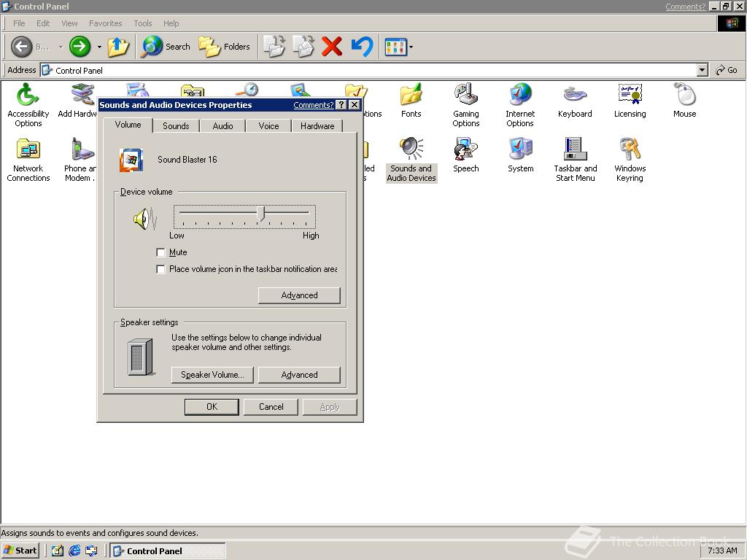Viewport: 747px width, 560px height.
Task: Click Advanced button under Device volume
Action: [299, 295]
